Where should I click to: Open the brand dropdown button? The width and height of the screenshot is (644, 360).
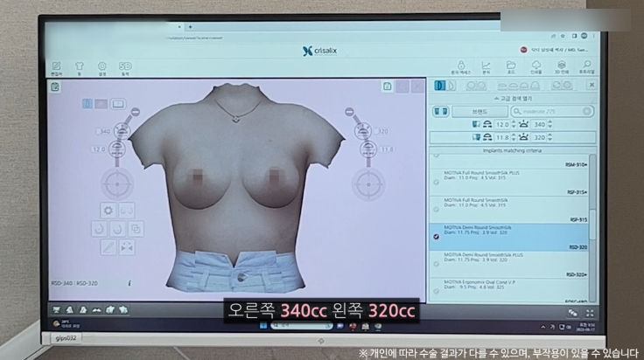(479, 111)
